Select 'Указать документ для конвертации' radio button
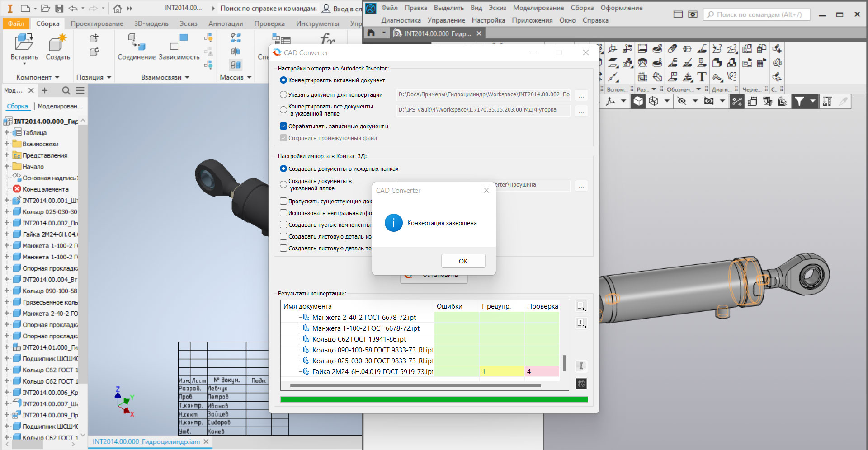 [x=283, y=94]
